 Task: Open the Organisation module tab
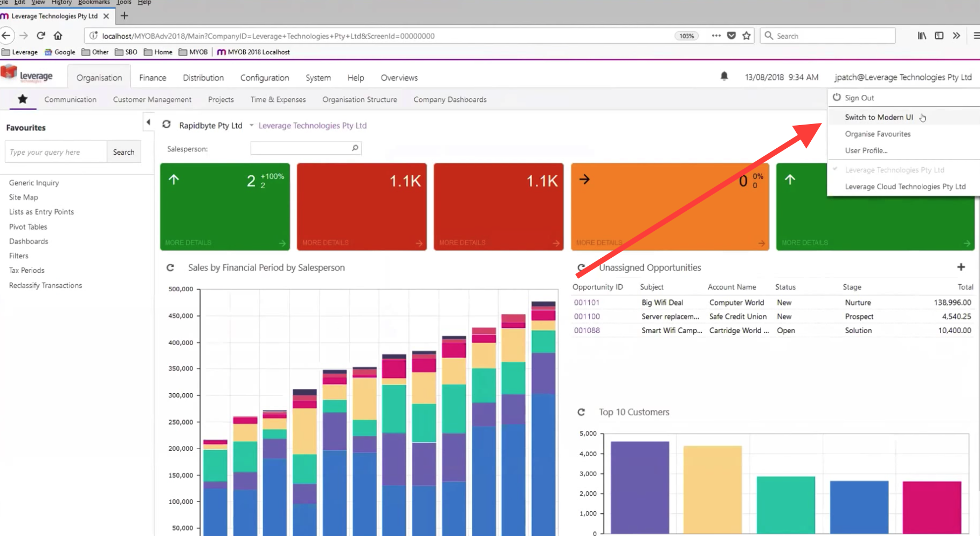click(99, 78)
